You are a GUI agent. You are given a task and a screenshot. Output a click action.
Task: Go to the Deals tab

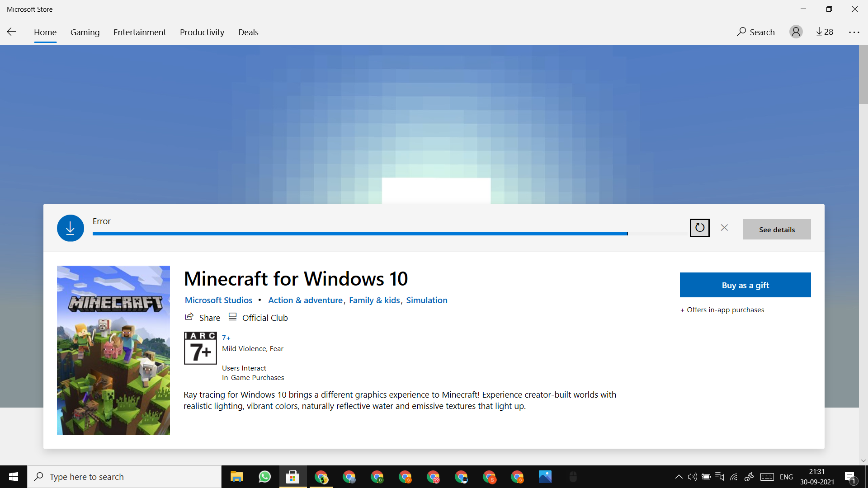point(248,32)
